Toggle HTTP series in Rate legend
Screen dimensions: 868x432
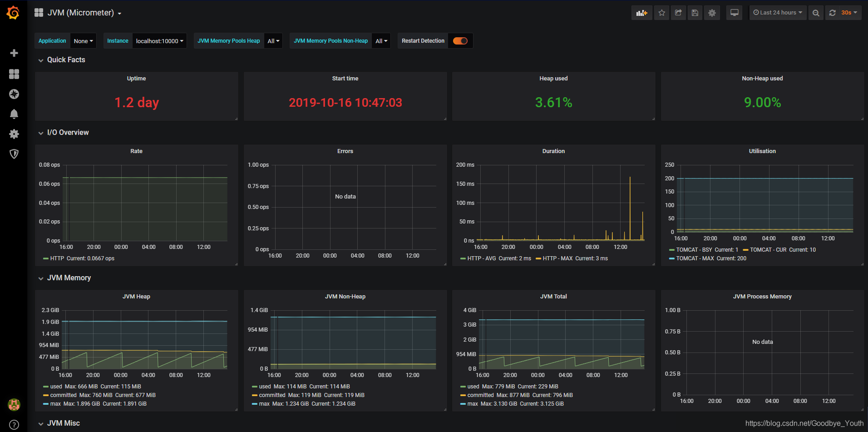tap(57, 258)
